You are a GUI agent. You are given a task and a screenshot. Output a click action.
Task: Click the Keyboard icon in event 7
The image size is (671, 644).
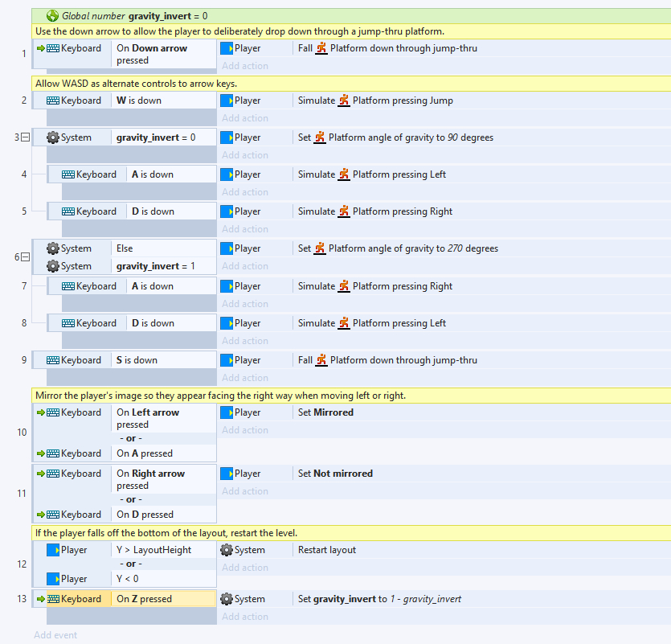[68, 286]
